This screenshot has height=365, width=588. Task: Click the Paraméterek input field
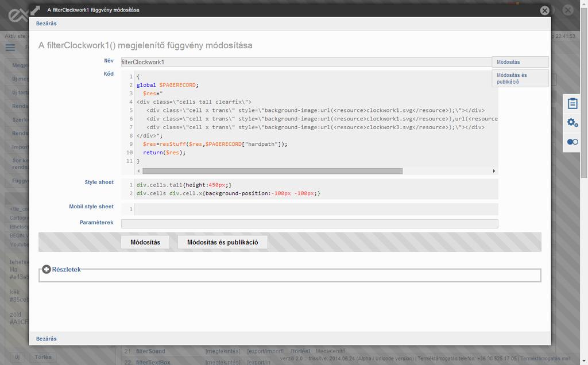click(x=310, y=224)
